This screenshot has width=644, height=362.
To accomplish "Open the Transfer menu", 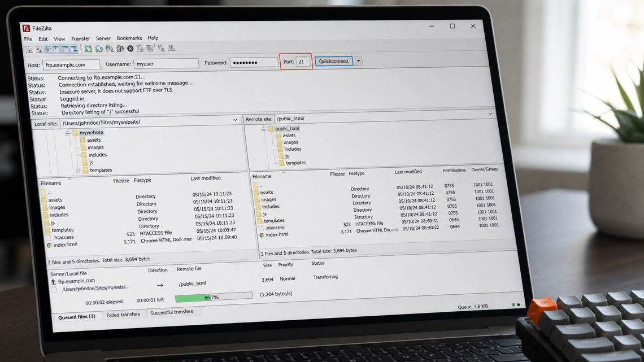I will tap(80, 38).
